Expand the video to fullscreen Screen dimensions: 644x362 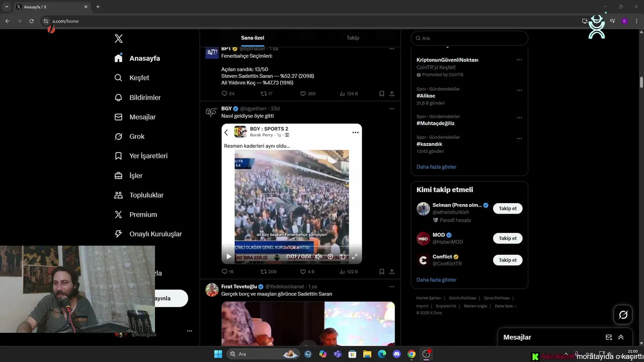pos(355,256)
